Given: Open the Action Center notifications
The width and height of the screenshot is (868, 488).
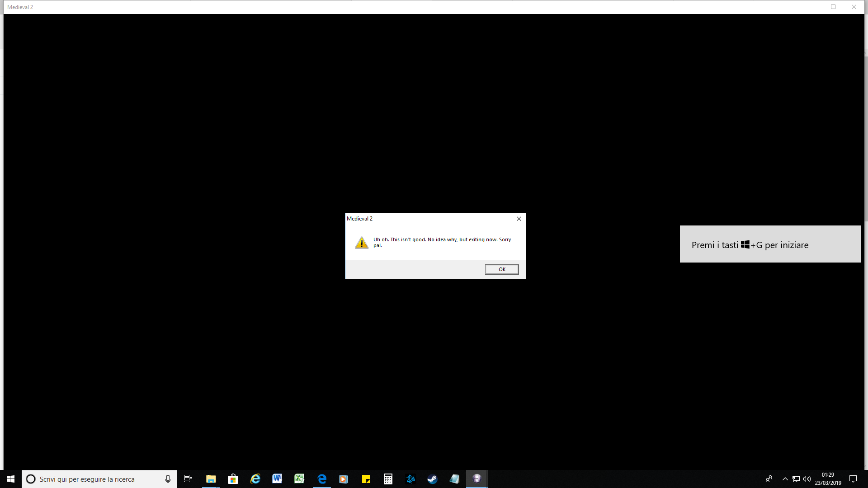Looking at the screenshot, I should 853,479.
